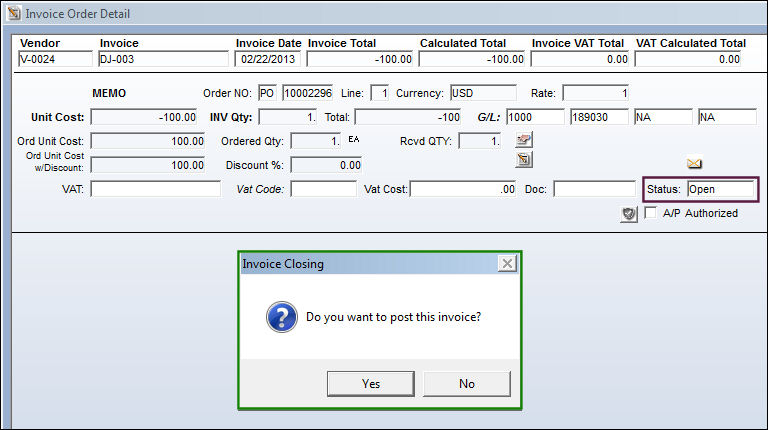768x430 pixels.
Task: Click the line Total field -100
Action: (x=408, y=117)
